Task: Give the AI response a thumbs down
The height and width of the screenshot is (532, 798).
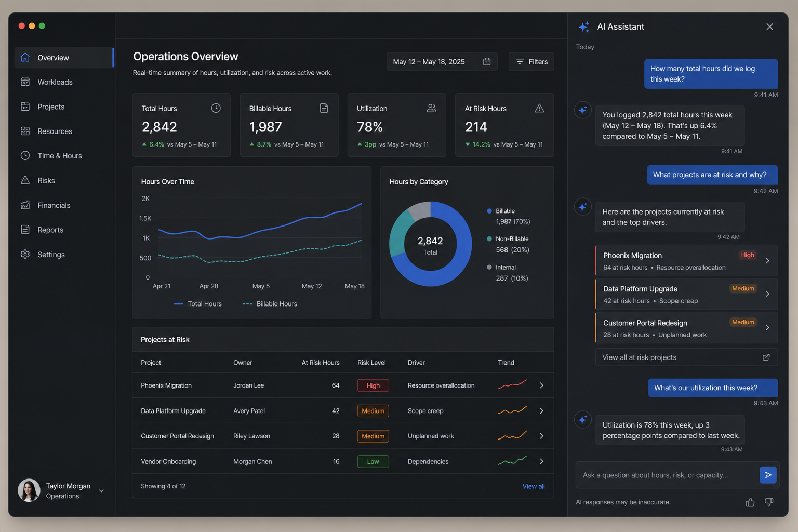Action: (769, 502)
